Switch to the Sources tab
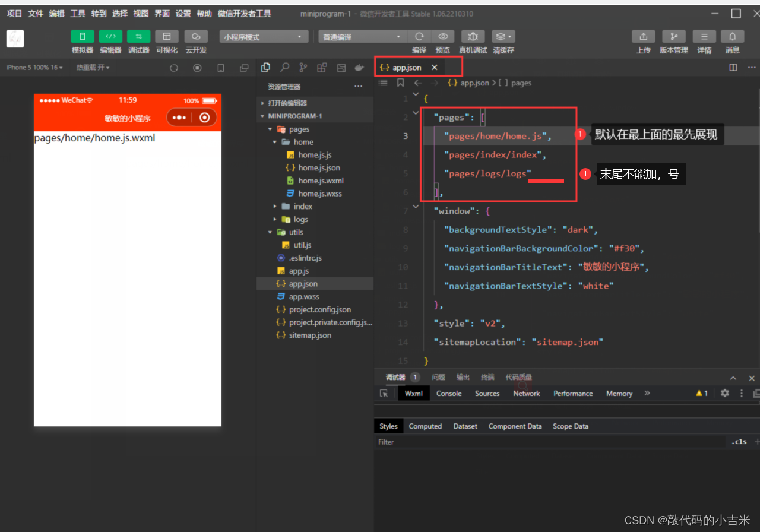 click(487, 394)
